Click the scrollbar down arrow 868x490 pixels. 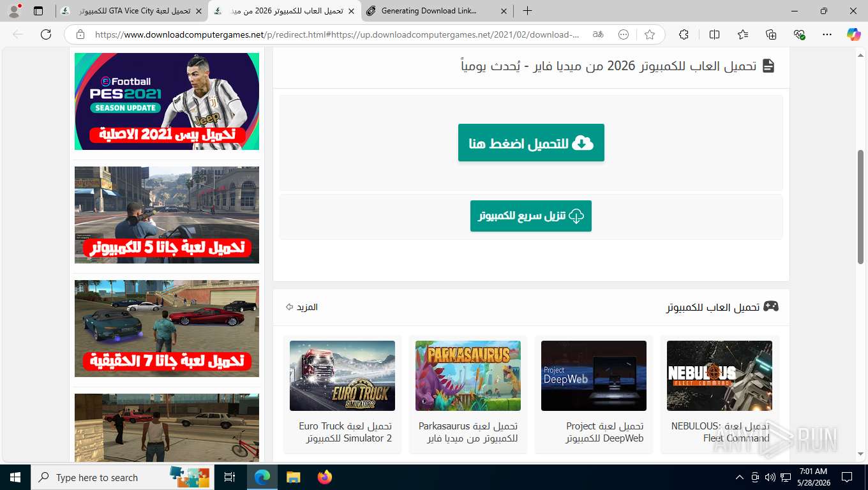click(861, 454)
